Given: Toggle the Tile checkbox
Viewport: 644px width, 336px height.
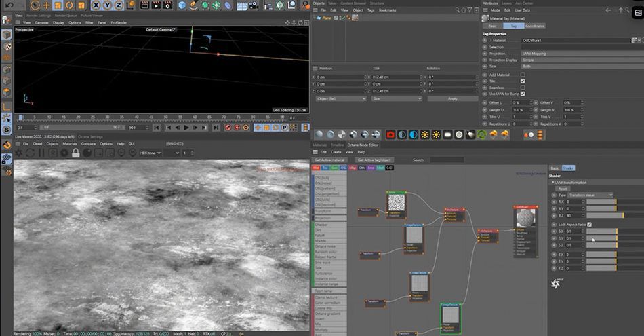Looking at the screenshot, I should coord(523,81).
